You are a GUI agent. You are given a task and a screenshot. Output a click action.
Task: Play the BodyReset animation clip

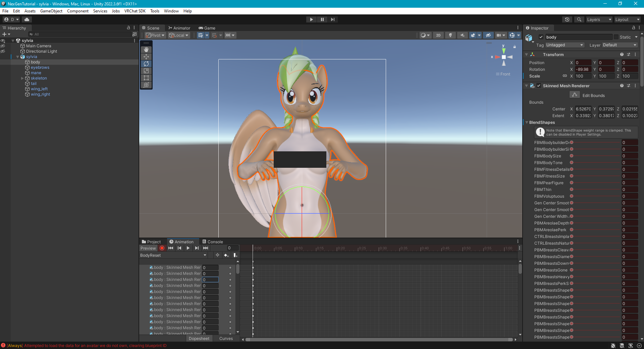tap(188, 248)
